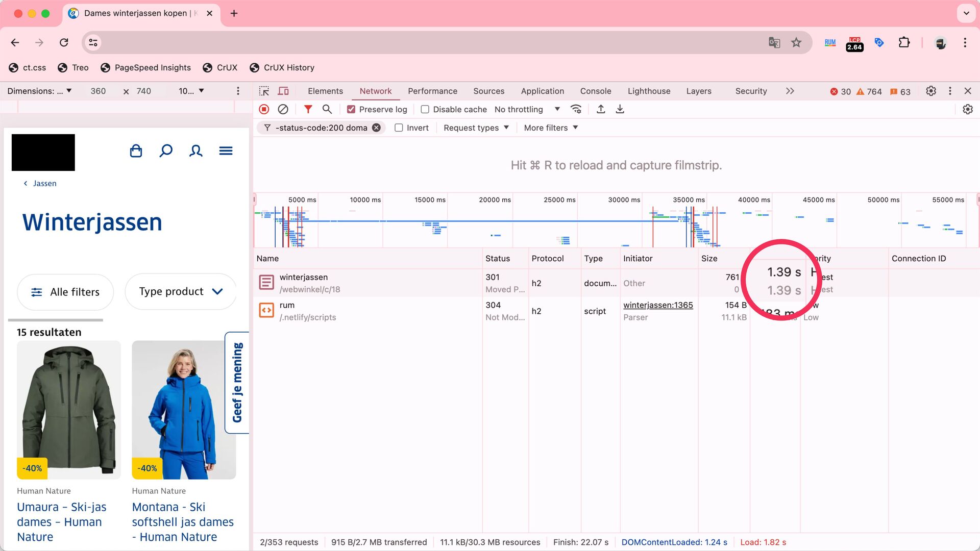
Task: Open network conditions wifi icon
Action: 576,109
